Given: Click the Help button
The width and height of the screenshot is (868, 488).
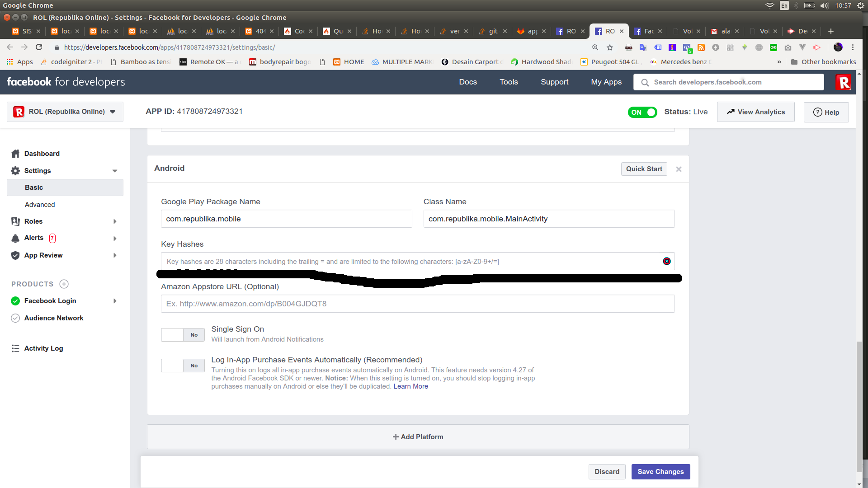Looking at the screenshot, I should click(x=826, y=112).
